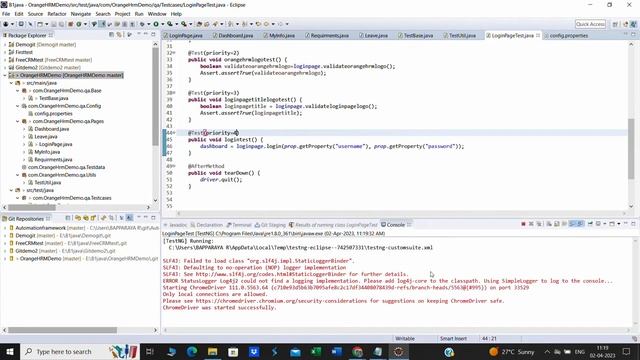Open File Explorer from the taskbar
This screenshot has width=640, height=360.
tap(212, 351)
